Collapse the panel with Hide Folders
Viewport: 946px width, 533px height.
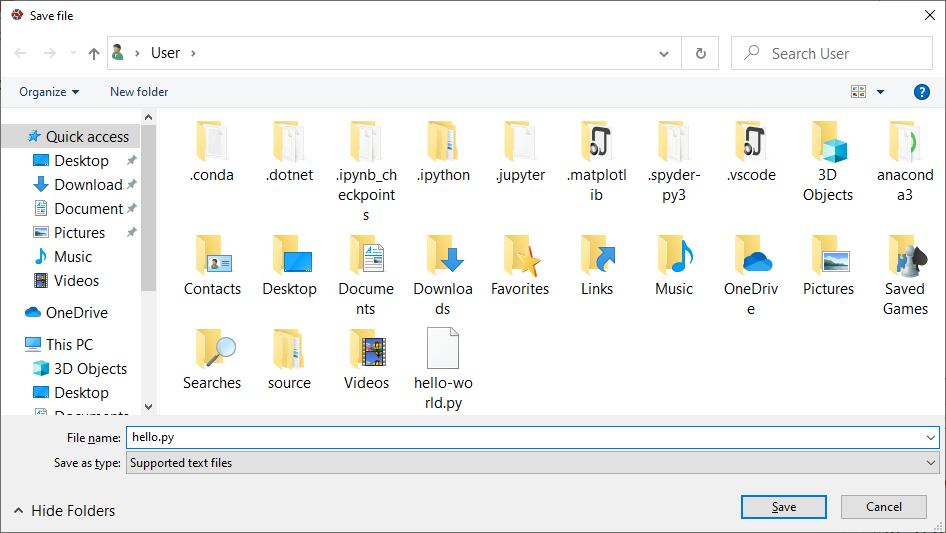click(x=64, y=511)
